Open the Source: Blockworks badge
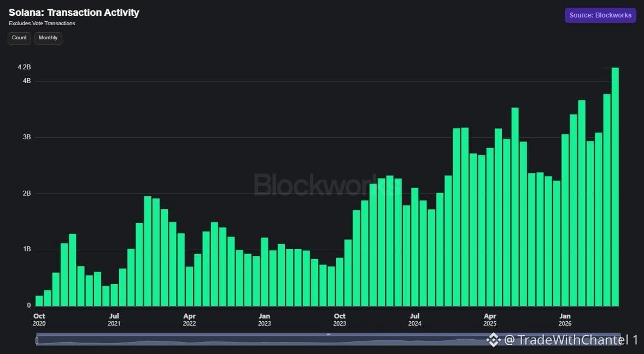This screenshot has width=644, height=354. pyautogui.click(x=600, y=15)
